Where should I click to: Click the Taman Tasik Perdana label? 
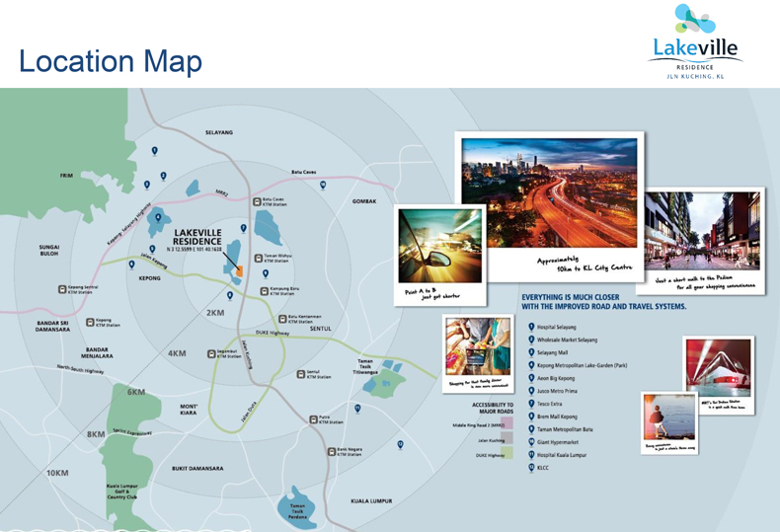click(x=297, y=511)
